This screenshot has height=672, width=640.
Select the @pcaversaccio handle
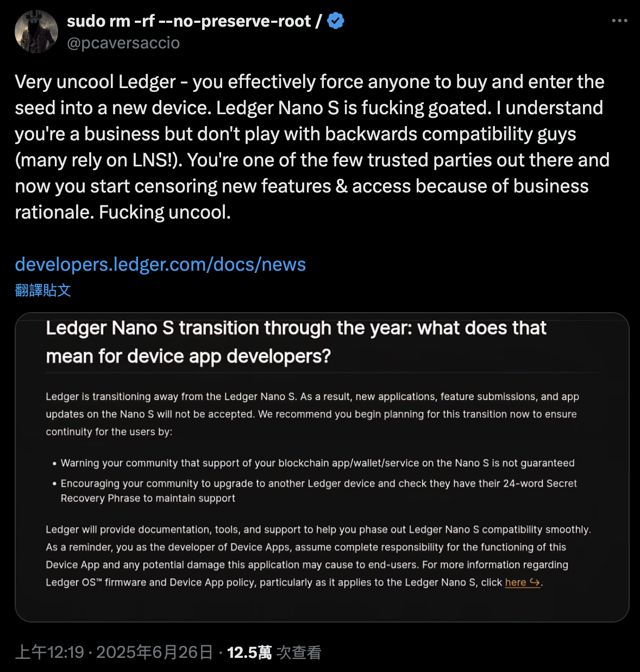(123, 43)
